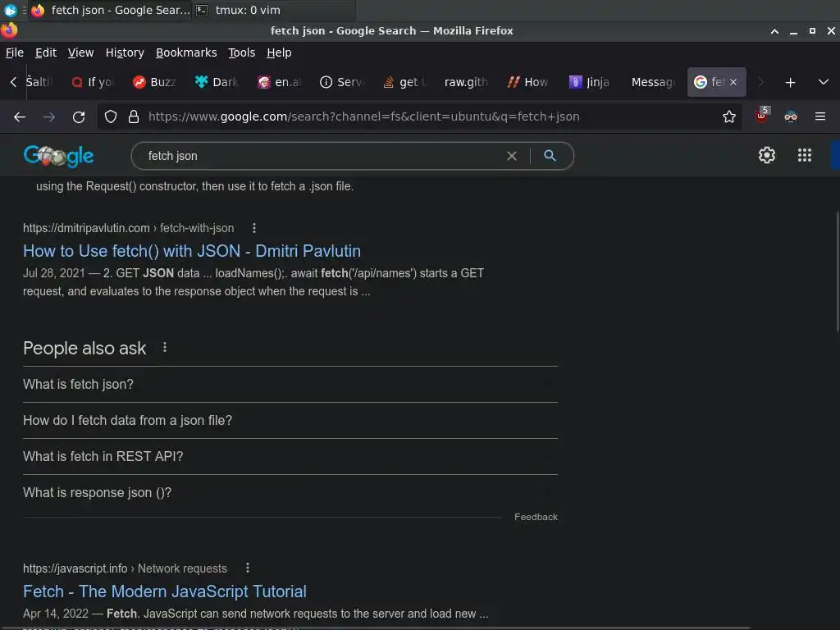The height and width of the screenshot is (630, 840).
Task: Click the page vertical scrollbar
Action: pos(836,272)
